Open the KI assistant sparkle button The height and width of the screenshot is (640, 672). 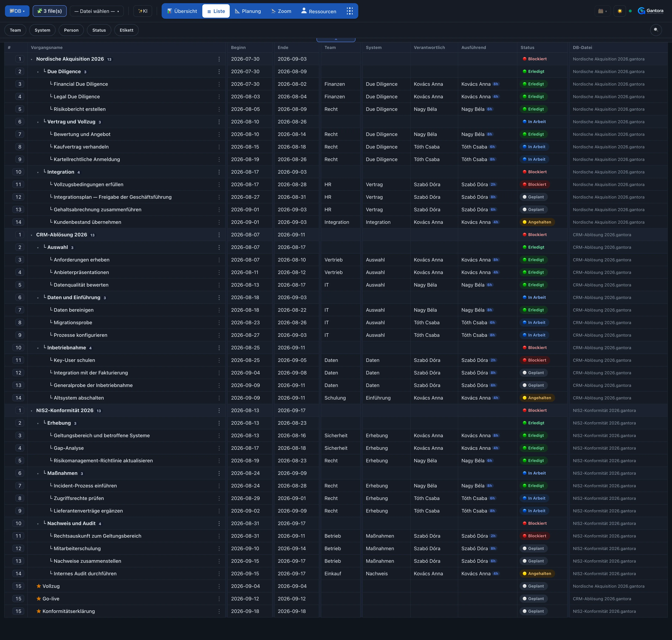click(x=143, y=11)
